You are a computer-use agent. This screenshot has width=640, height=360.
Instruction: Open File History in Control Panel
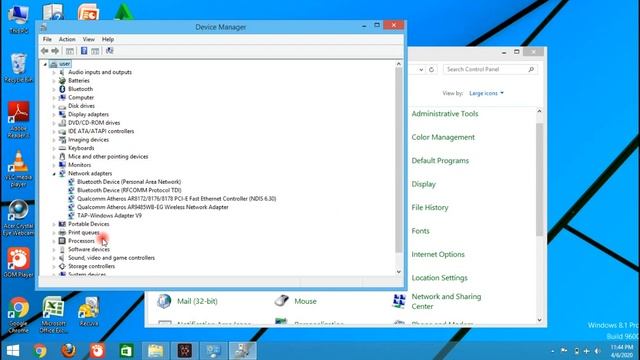[x=430, y=208]
